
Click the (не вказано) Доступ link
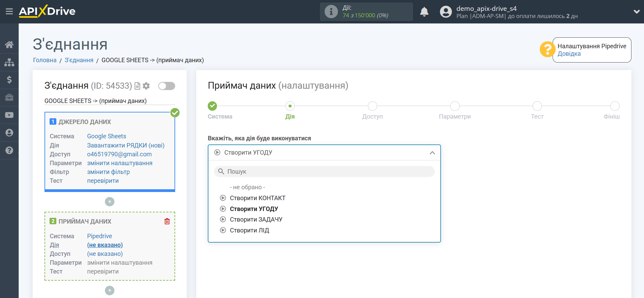pos(105,254)
